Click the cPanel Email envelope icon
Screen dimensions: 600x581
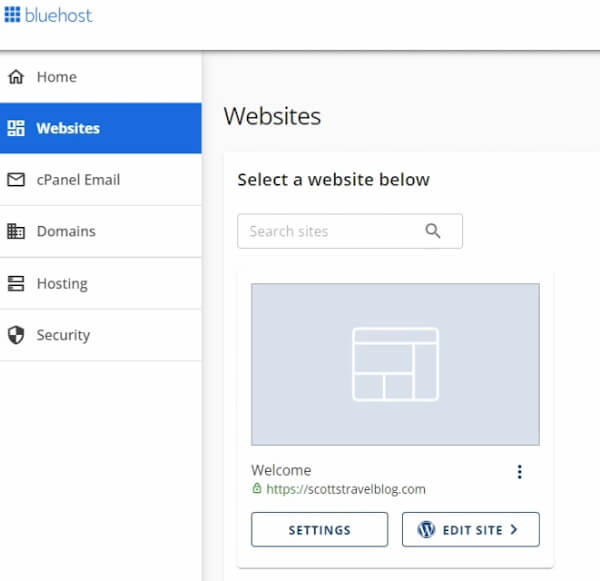tap(16, 180)
